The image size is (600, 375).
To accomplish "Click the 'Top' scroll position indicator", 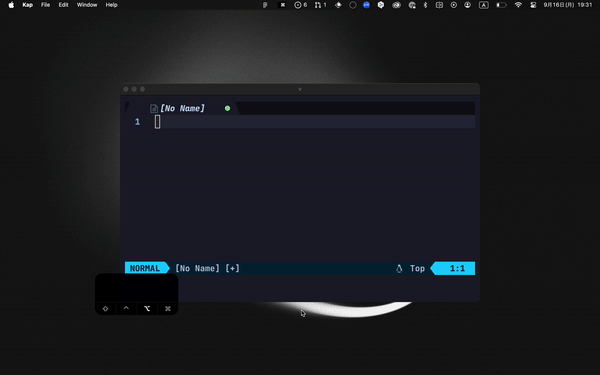I will click(x=417, y=268).
